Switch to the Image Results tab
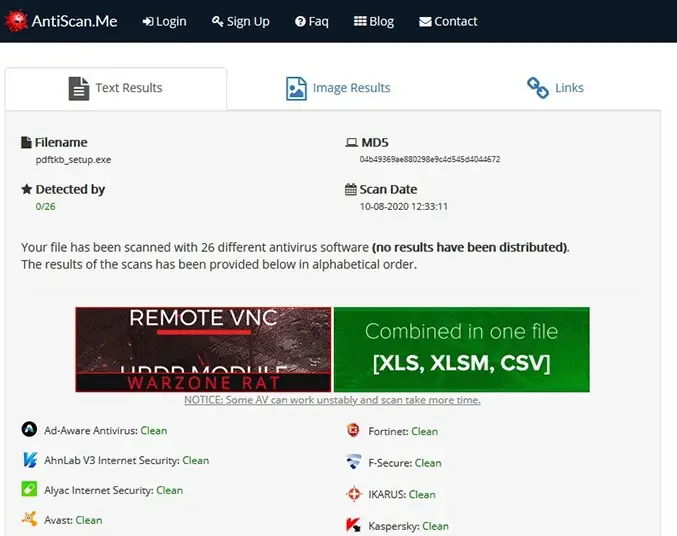The height and width of the screenshot is (536, 677). click(x=338, y=88)
